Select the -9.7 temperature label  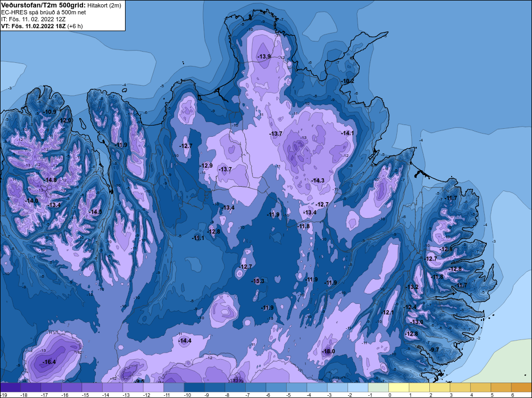tap(434, 350)
